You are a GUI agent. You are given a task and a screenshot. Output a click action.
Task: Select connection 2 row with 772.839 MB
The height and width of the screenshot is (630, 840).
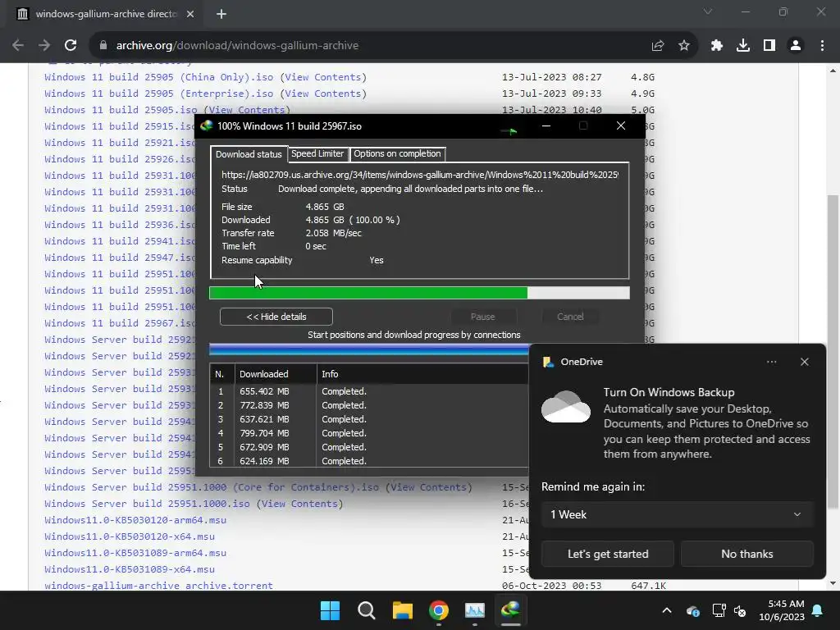pos(369,405)
